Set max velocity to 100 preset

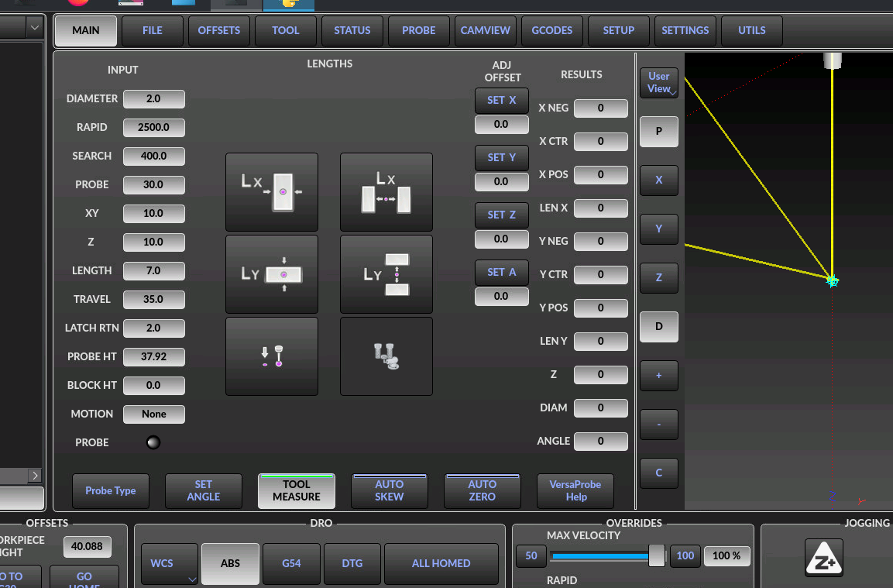[x=685, y=555]
